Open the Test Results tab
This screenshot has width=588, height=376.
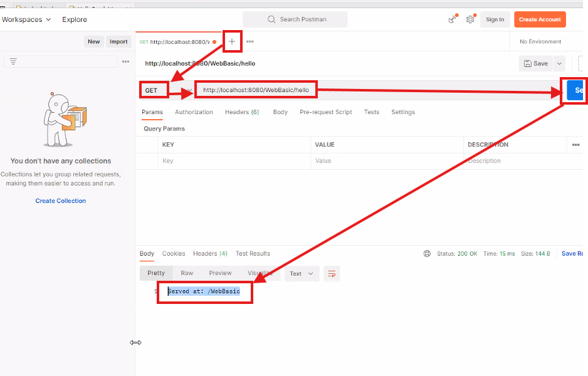pos(253,254)
